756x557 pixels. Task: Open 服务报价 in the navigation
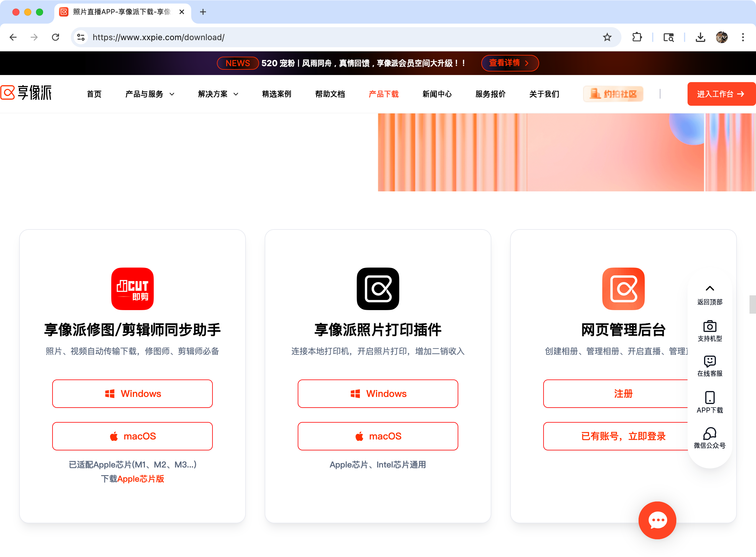point(490,94)
